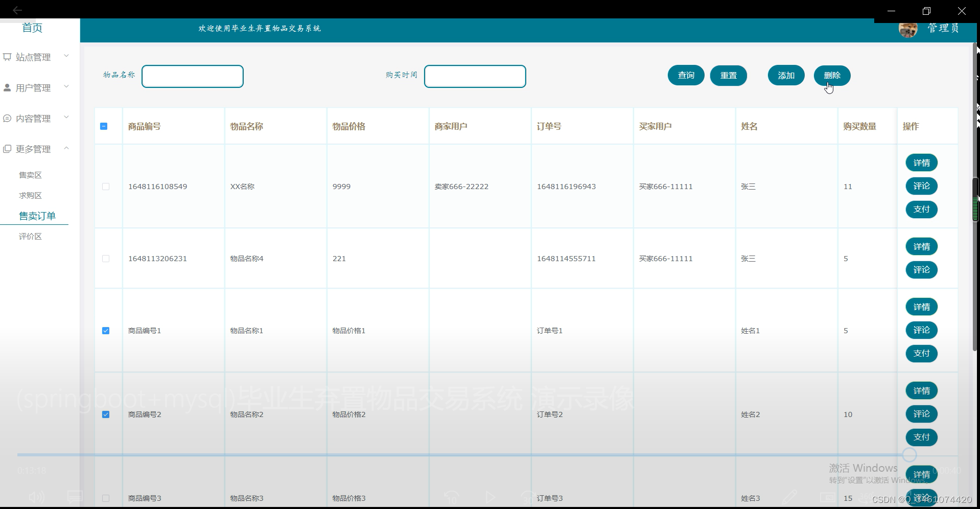The height and width of the screenshot is (509, 980).
Task: Check the row for order 1648116196943
Action: coord(106,187)
